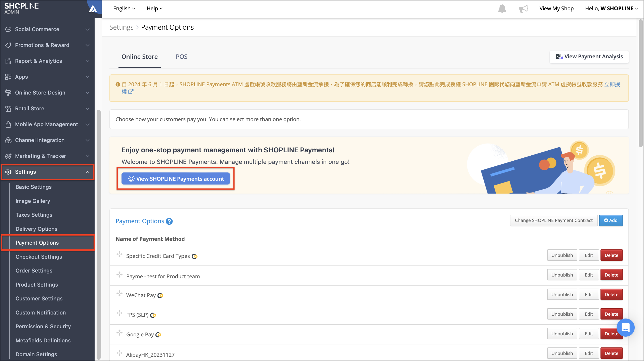Click View Payment Analysis button

pyautogui.click(x=589, y=57)
